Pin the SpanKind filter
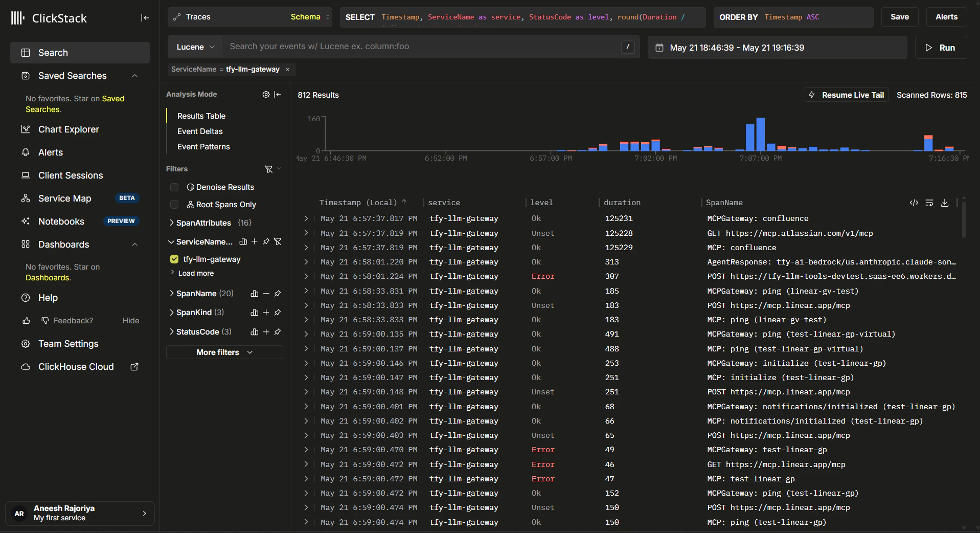The width and height of the screenshot is (980, 533). point(278,313)
